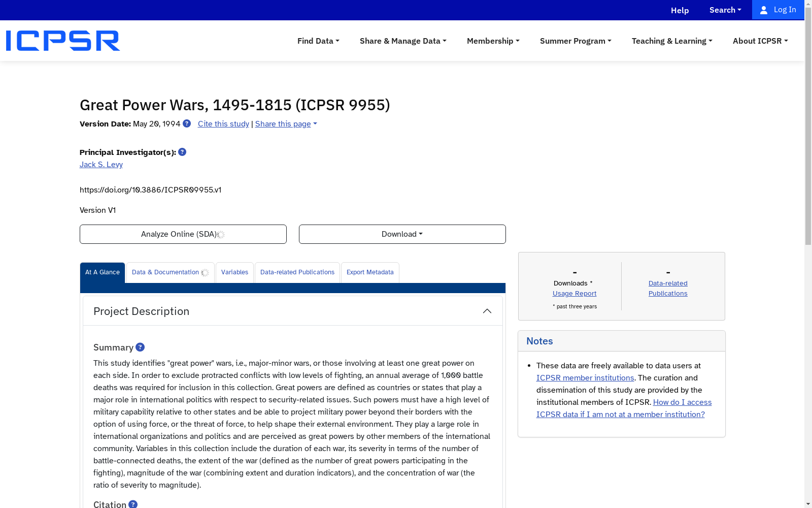Click the 'past three years' footnote text
Screen dimensions: 812x508
pyautogui.click(x=575, y=306)
